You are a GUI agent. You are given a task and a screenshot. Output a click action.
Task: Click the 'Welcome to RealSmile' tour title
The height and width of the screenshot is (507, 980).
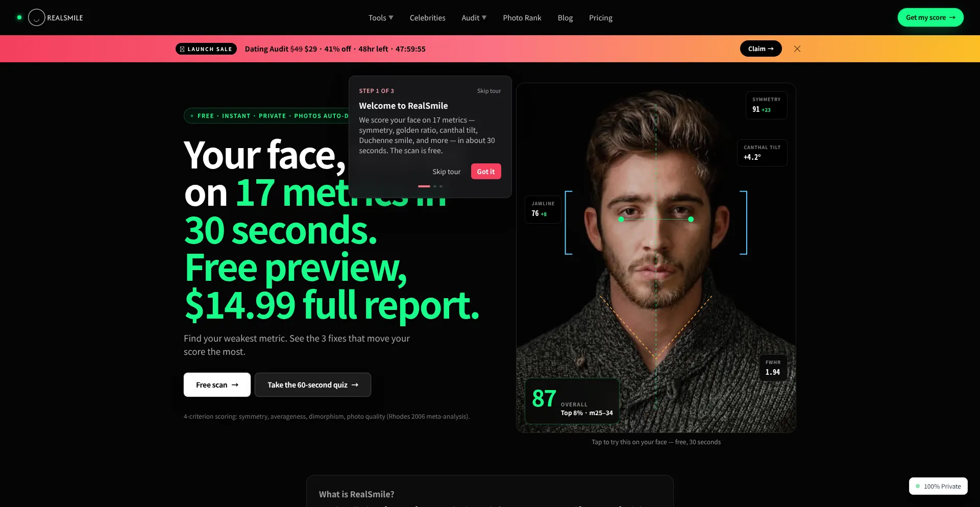coord(403,106)
